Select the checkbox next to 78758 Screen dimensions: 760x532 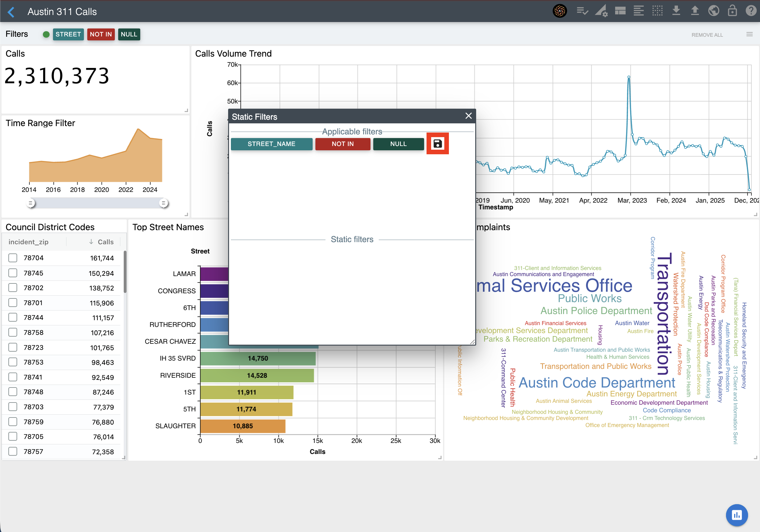point(13,332)
